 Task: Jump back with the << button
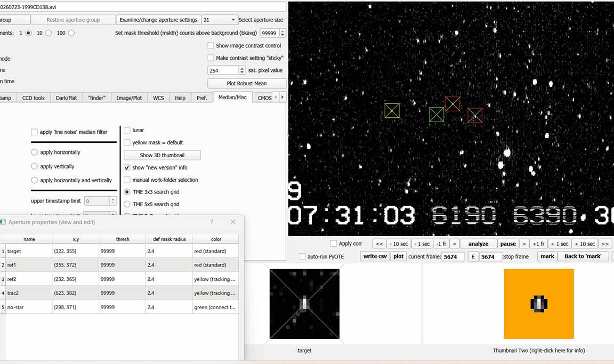point(379,244)
